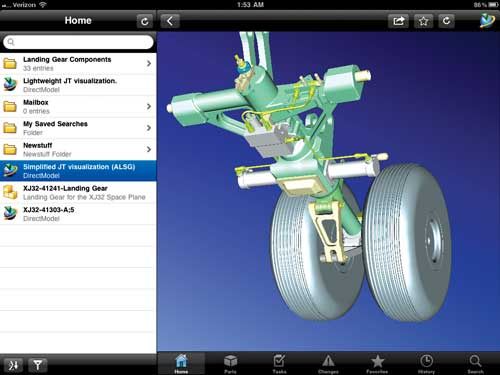Open 'XJ32-41241-Landing Gear' item
The height and width of the screenshot is (375, 500).
point(78,192)
